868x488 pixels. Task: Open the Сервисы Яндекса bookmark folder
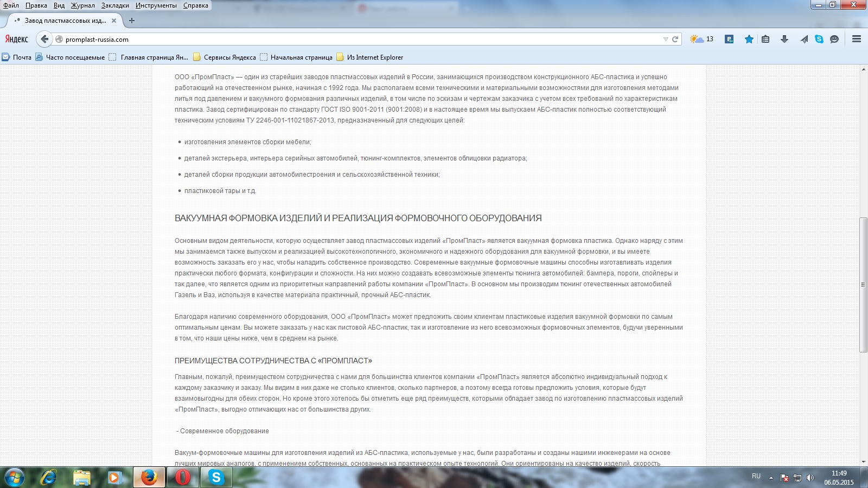[225, 57]
